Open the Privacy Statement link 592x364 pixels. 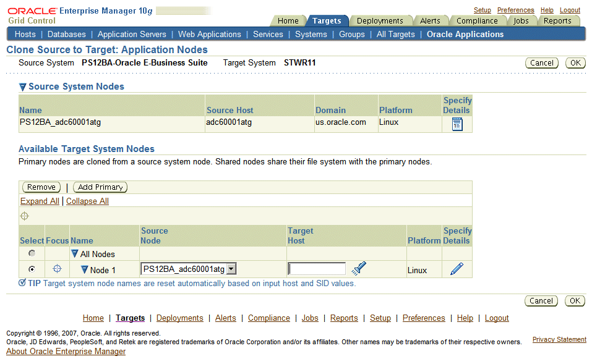pyautogui.click(x=560, y=339)
